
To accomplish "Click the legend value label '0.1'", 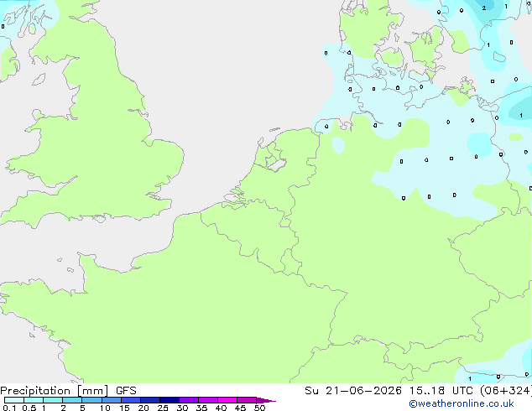I will tap(10, 408).
